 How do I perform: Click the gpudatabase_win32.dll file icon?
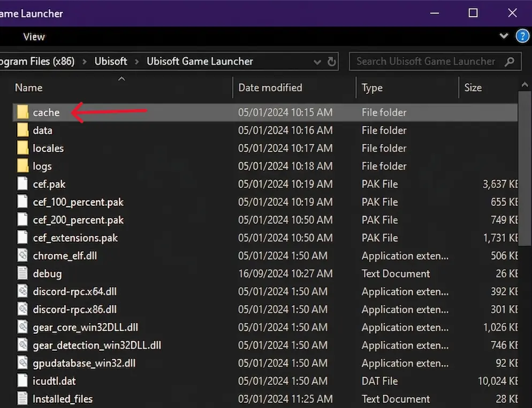[22, 363]
